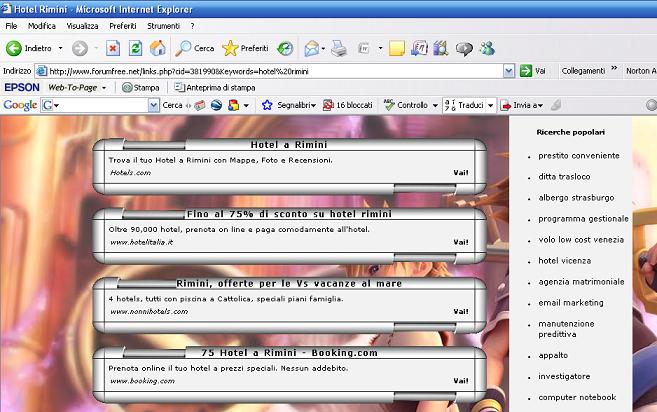
Task: Open the ? help menu
Action: coord(192,26)
